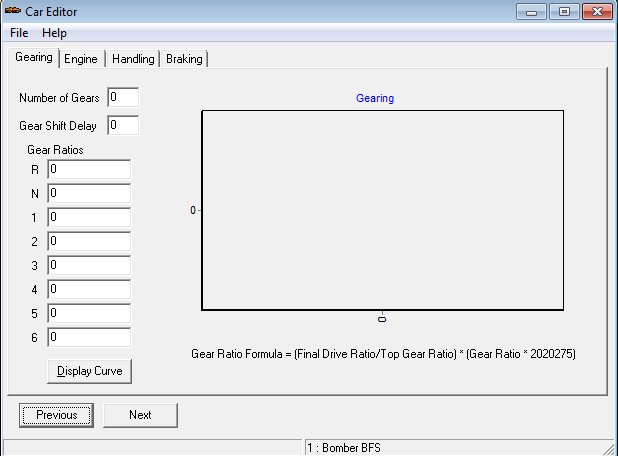Go to the Previous car
Viewport: 618px width, 456px height.
click(x=56, y=415)
